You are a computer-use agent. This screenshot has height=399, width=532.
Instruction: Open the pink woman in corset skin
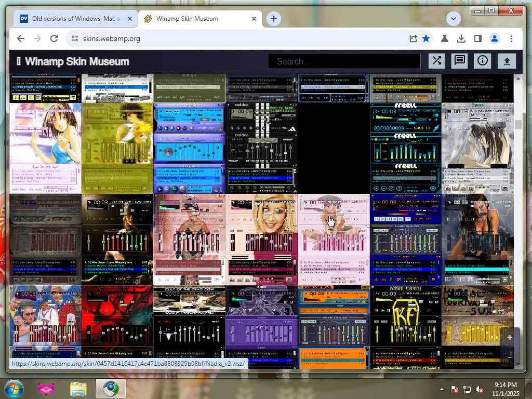[x=189, y=239]
